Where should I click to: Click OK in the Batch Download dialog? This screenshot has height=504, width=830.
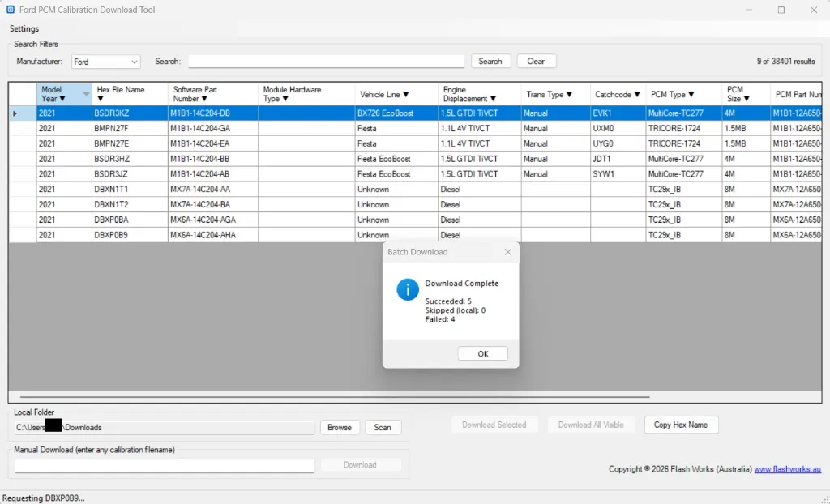[x=482, y=354]
